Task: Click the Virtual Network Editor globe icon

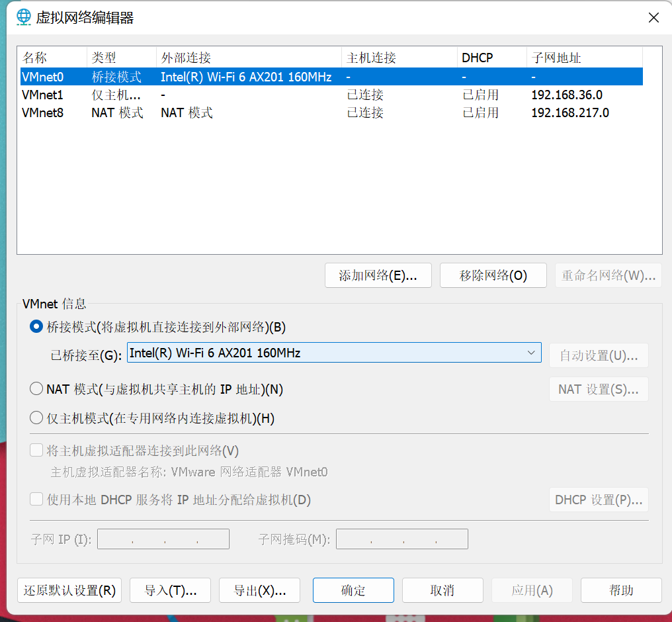Action: coord(22,17)
